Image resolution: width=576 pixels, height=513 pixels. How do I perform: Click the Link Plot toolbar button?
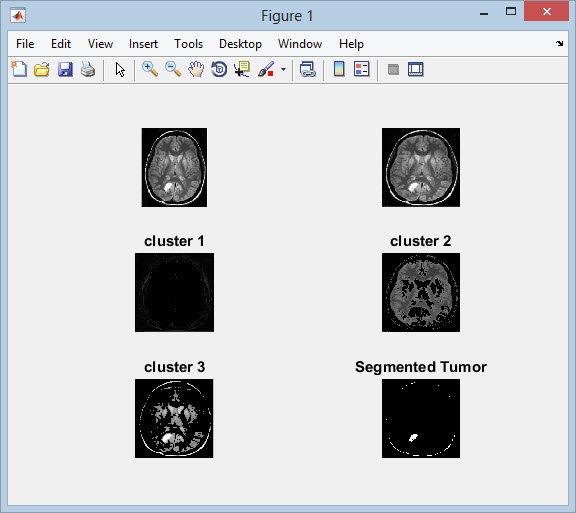[x=307, y=69]
